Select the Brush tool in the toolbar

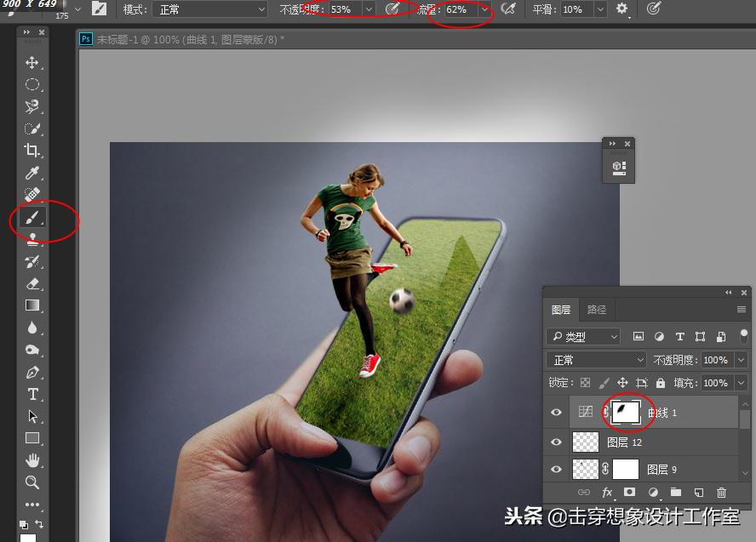click(32, 217)
